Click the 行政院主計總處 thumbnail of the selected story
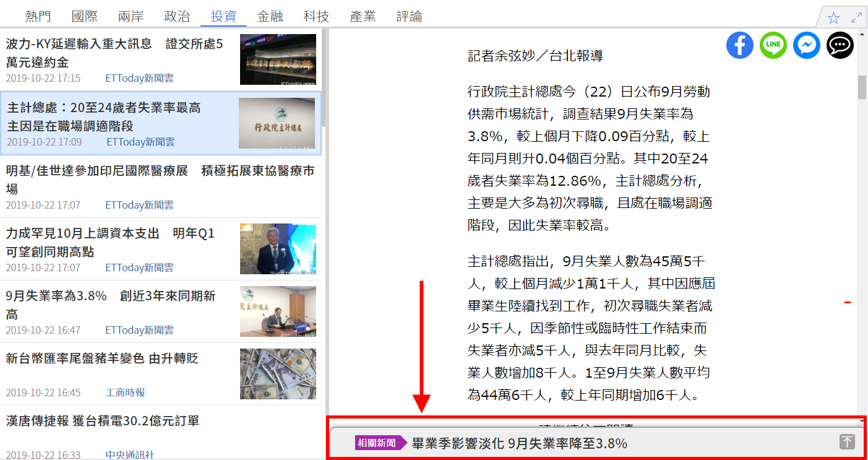 click(x=277, y=123)
